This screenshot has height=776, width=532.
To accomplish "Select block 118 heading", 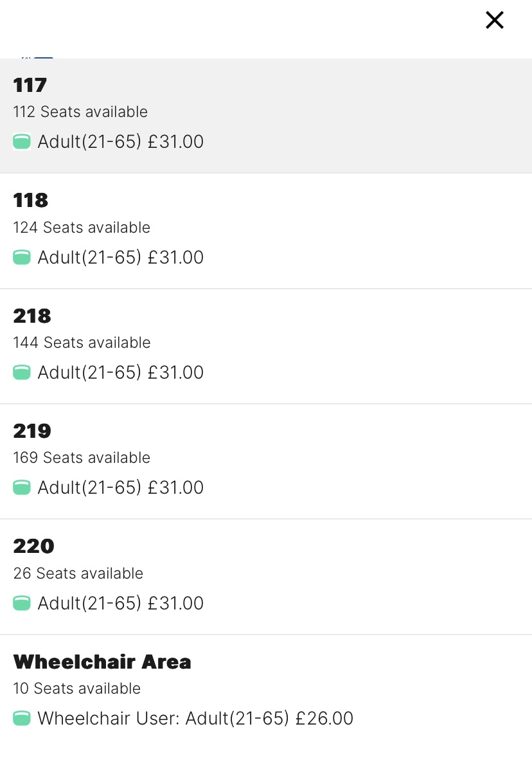I will click(x=31, y=201).
